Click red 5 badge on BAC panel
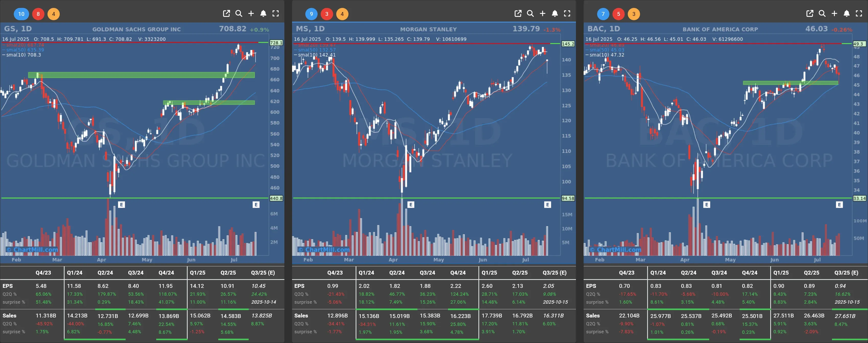868x343 pixels. (619, 14)
